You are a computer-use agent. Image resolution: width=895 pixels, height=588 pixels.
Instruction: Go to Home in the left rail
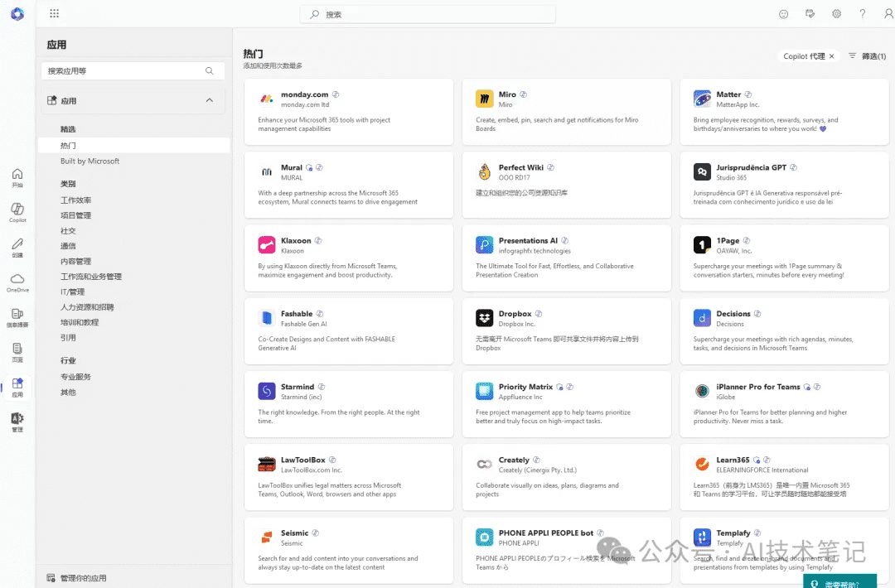(x=17, y=177)
